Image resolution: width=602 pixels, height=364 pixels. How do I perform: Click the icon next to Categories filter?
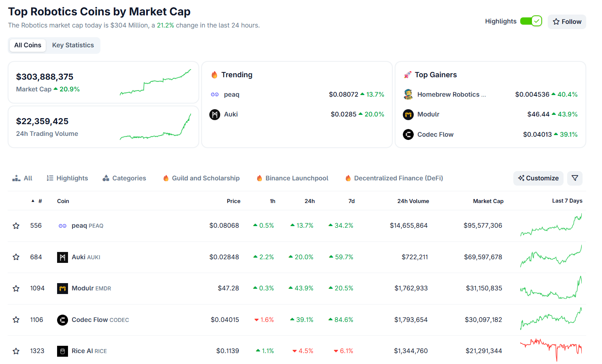pyautogui.click(x=106, y=178)
